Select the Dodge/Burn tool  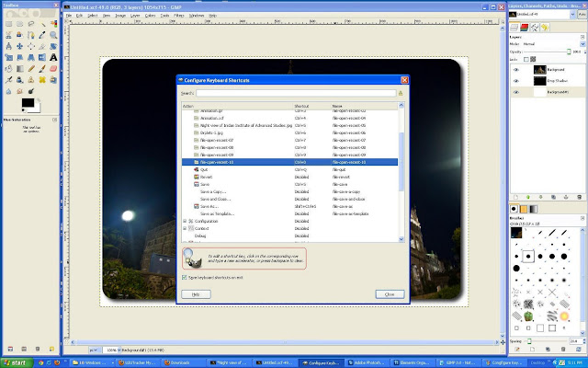30,91
